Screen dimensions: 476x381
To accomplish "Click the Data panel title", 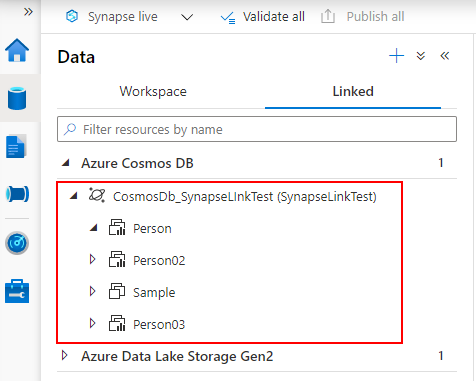I will (76, 57).
